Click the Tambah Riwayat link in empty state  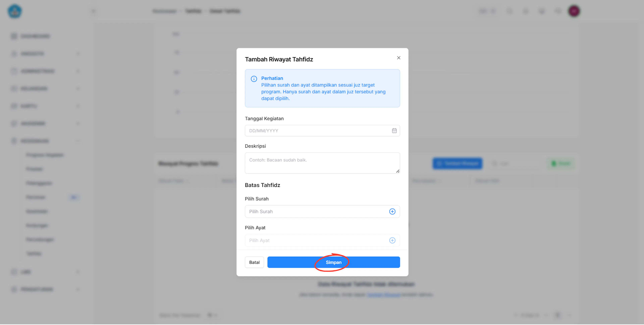coord(384,295)
